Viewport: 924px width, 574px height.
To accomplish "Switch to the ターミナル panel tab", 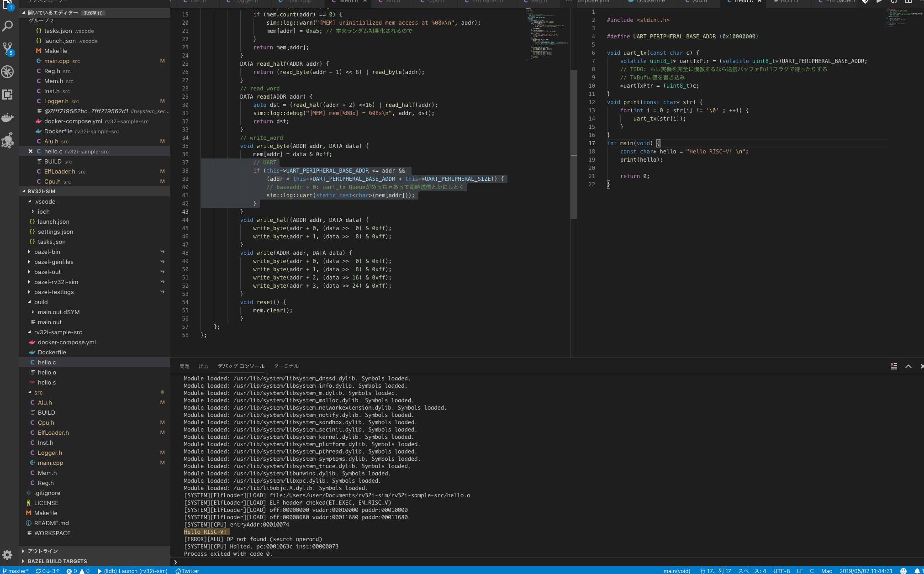I will [x=286, y=366].
